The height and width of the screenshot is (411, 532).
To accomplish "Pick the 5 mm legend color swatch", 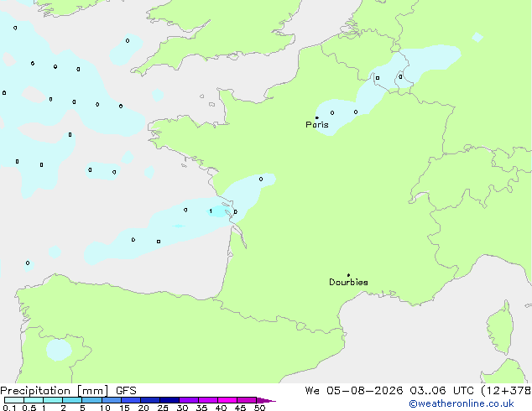I will coord(91,400).
